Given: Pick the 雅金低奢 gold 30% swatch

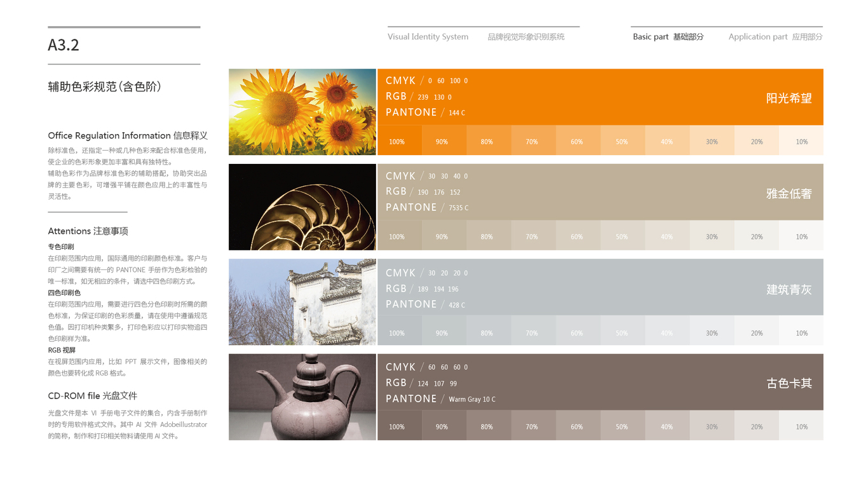Looking at the screenshot, I should [x=712, y=236].
